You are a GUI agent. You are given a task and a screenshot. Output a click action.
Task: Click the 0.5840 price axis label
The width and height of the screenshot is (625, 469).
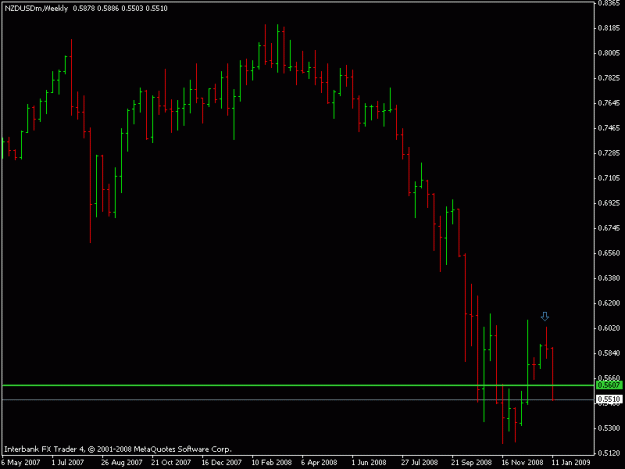point(609,353)
